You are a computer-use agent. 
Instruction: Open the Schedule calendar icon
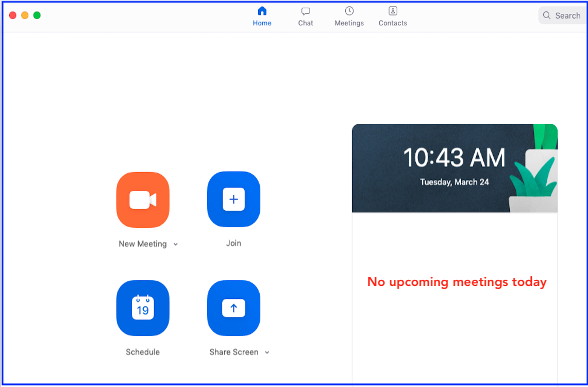click(143, 308)
